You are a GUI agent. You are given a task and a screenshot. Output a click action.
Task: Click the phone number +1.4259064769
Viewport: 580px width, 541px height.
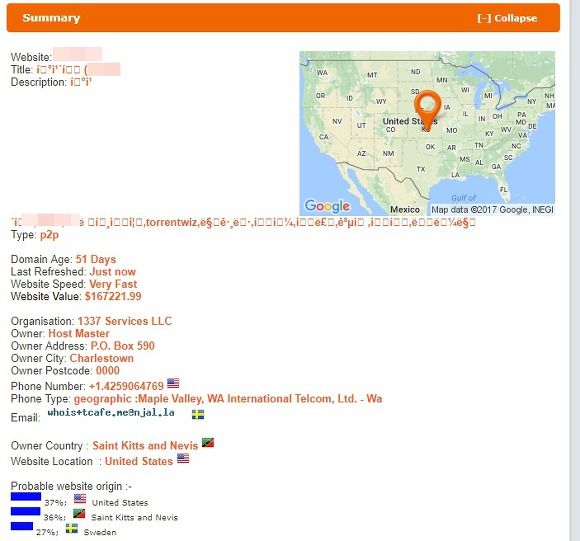pyautogui.click(x=126, y=386)
